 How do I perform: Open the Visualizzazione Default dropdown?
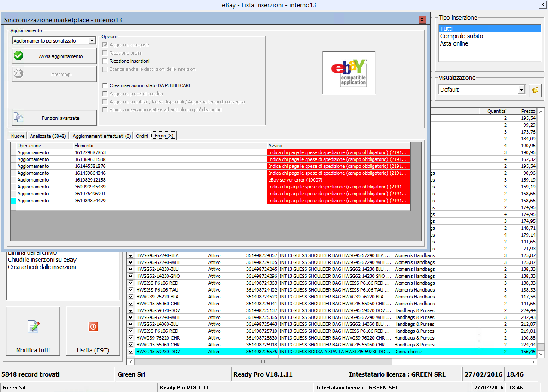coord(521,90)
